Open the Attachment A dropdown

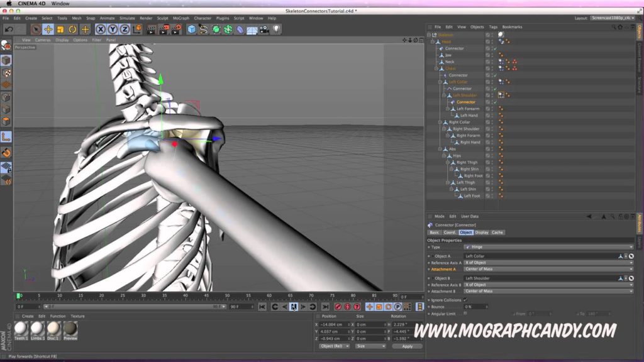(548, 269)
